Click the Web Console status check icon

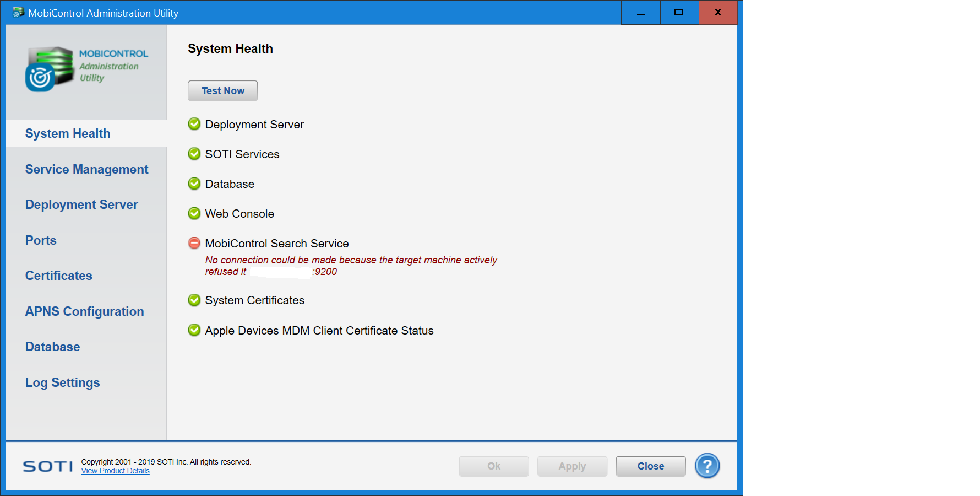click(194, 213)
